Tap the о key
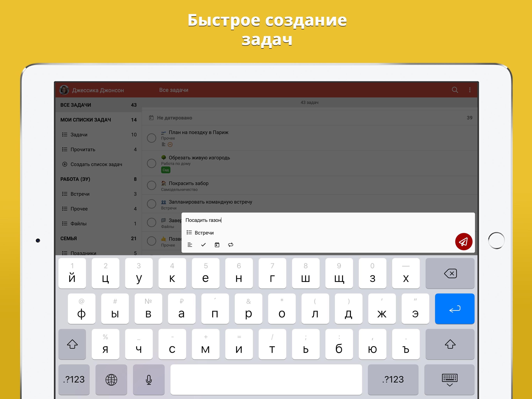Viewport: 532px width, 399px height. point(282,309)
